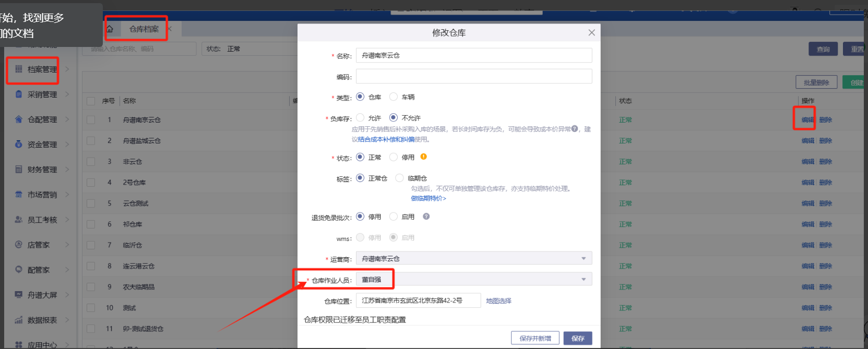Click orange warning icon next to 停用
This screenshot has width=868, height=349.
point(423,157)
